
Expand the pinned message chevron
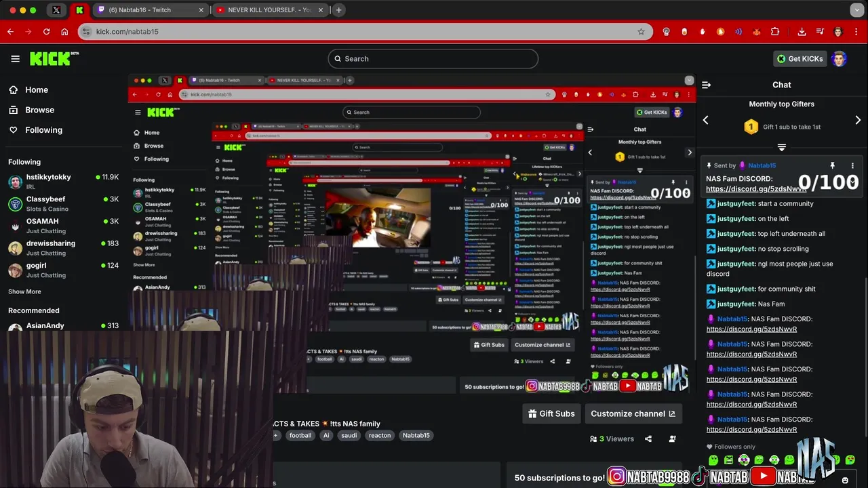point(852,182)
